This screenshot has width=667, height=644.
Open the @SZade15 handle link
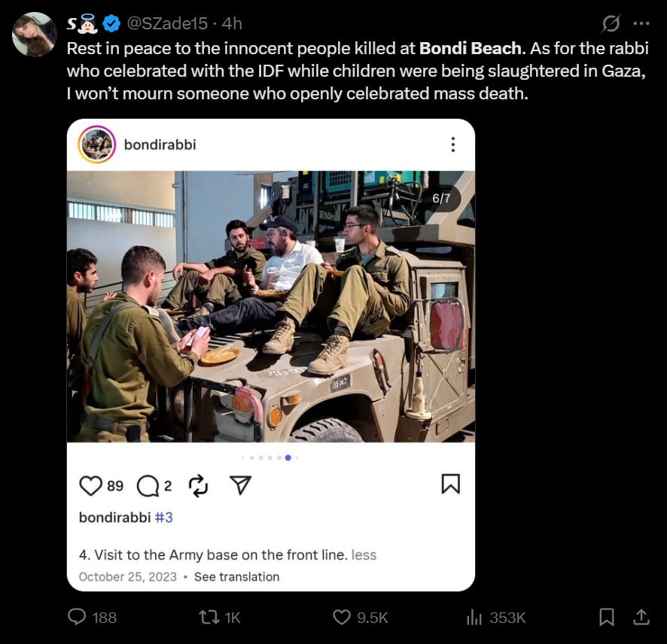(167, 23)
